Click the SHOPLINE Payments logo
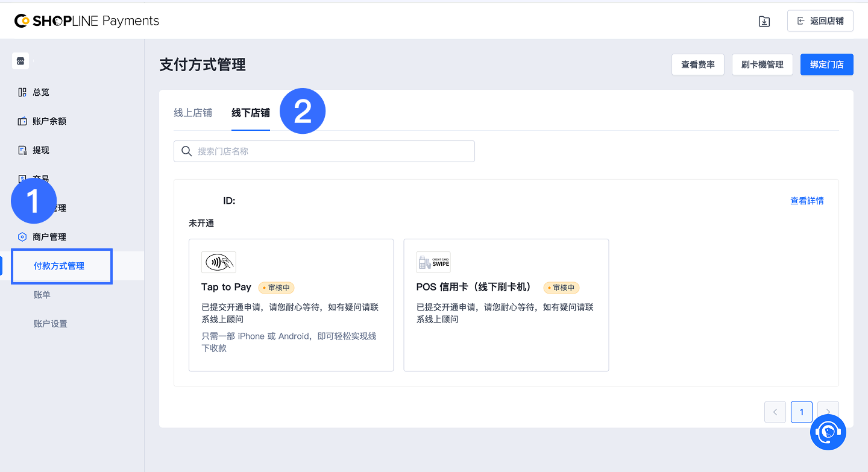The height and width of the screenshot is (472, 868). pos(87,21)
